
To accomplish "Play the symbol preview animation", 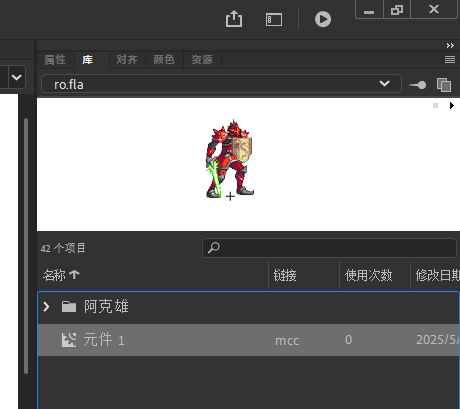I will (452, 106).
